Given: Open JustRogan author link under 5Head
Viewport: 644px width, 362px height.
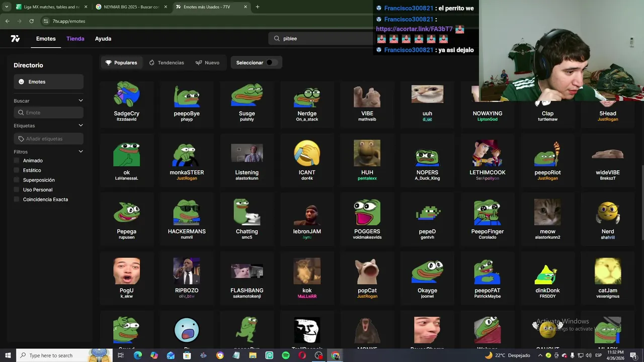Looking at the screenshot, I should (608, 120).
